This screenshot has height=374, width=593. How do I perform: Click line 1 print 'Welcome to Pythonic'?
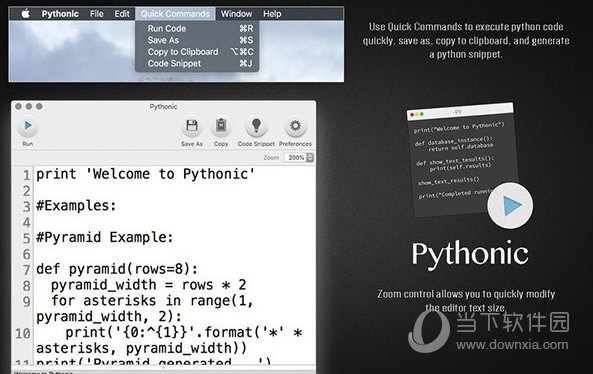pos(146,174)
